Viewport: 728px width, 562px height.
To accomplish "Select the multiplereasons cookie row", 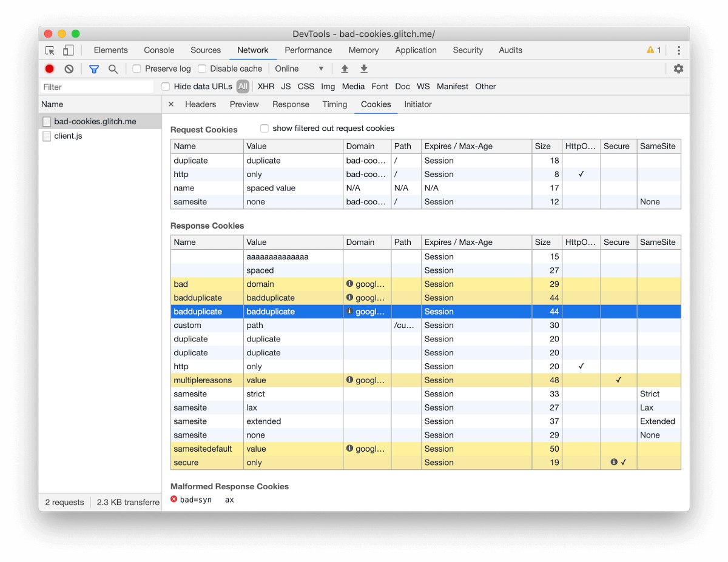I will (x=425, y=380).
